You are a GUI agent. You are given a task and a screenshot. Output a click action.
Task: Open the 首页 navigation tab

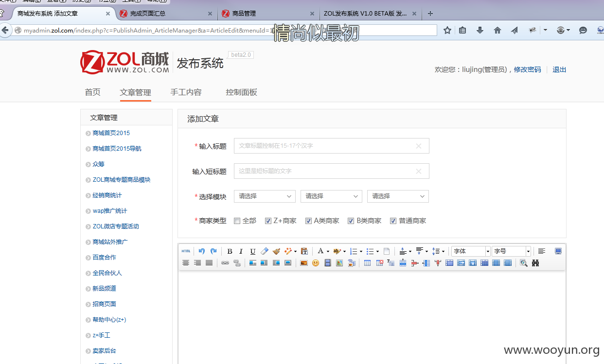click(x=92, y=92)
